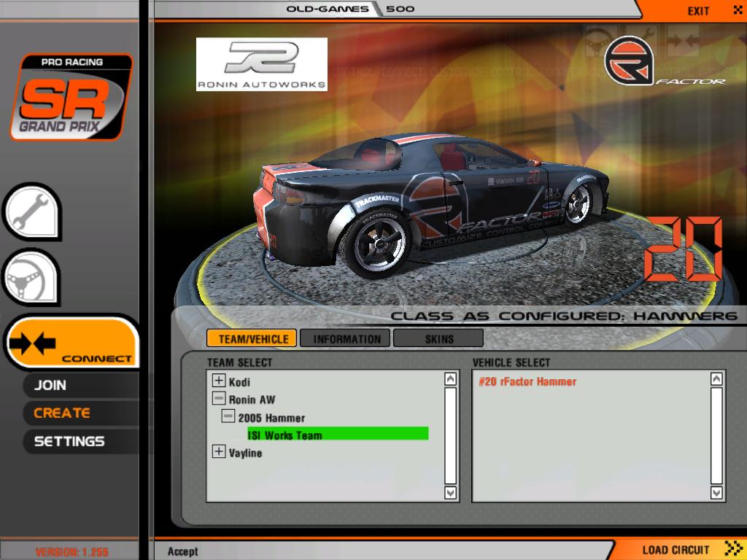Click the rFactor logo
This screenshot has width=747, height=560.
[x=665, y=62]
